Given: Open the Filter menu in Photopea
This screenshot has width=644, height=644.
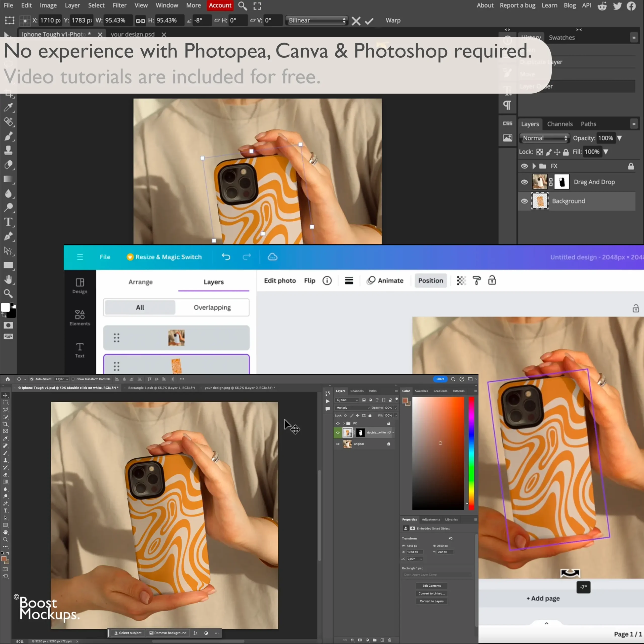Looking at the screenshot, I should pos(119,5).
